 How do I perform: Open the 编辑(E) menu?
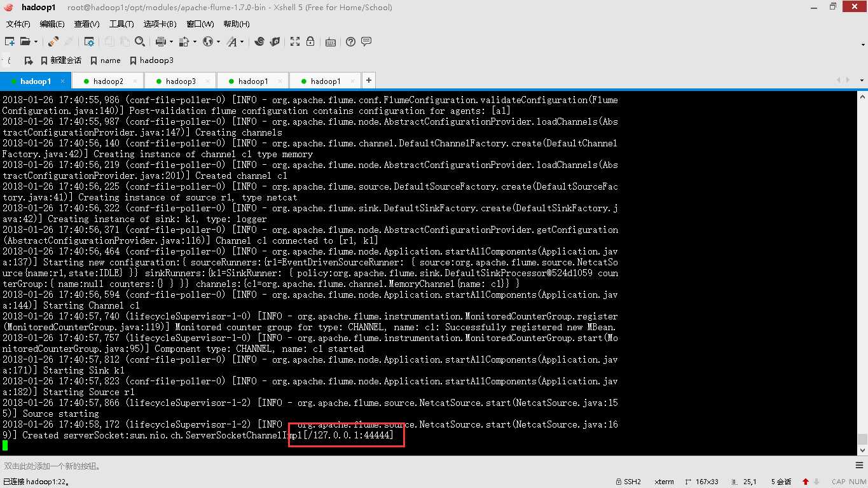[x=52, y=24]
